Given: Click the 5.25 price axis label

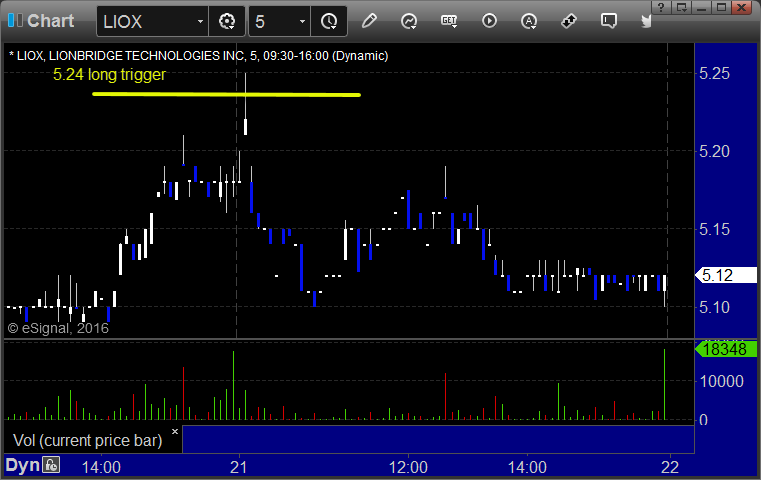Looking at the screenshot, I should tap(714, 74).
